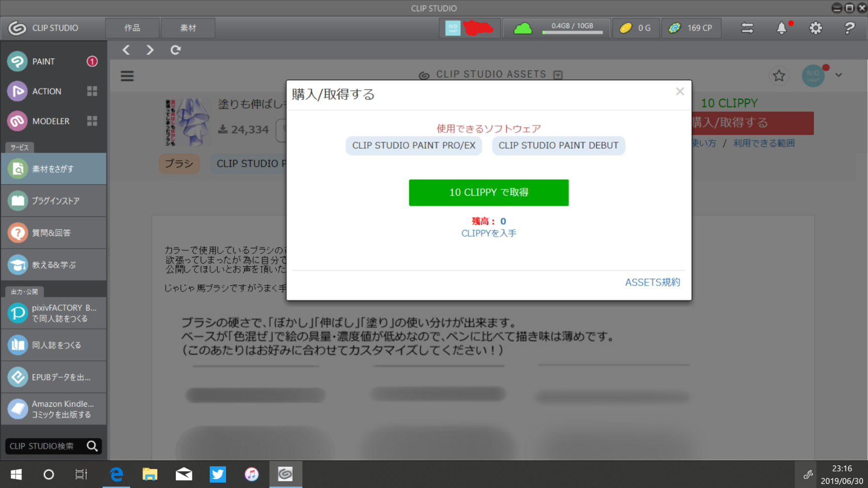
Task: Open Windows Start menu
Action: [x=16, y=474]
